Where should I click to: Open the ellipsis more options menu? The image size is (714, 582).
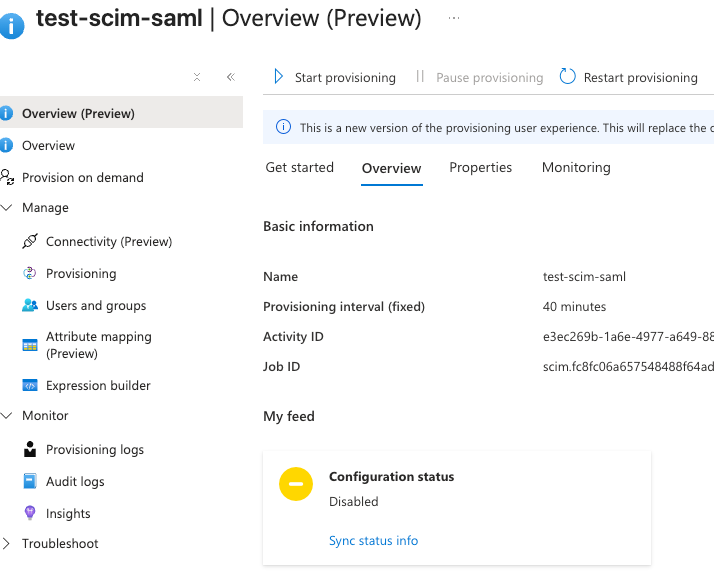[454, 19]
